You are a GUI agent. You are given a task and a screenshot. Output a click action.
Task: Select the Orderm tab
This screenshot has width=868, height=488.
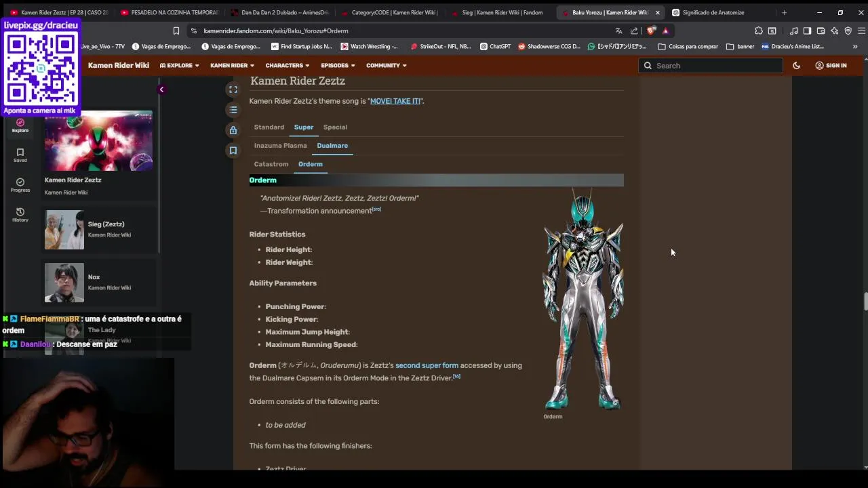point(311,164)
